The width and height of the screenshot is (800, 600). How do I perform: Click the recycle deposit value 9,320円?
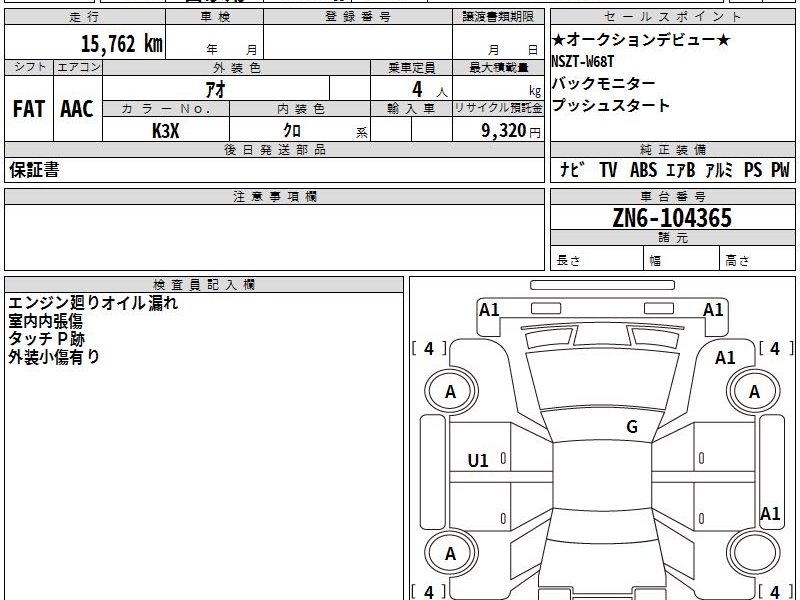(x=510, y=131)
